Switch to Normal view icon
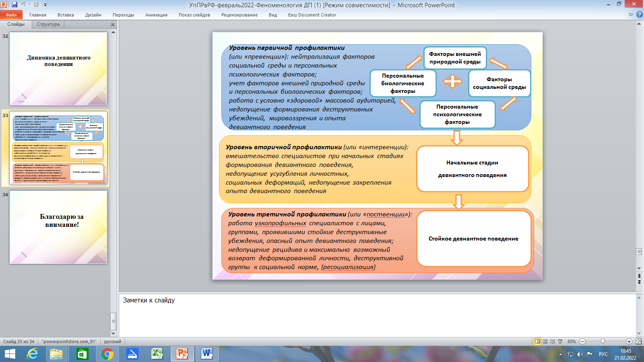 pyautogui.click(x=537, y=341)
